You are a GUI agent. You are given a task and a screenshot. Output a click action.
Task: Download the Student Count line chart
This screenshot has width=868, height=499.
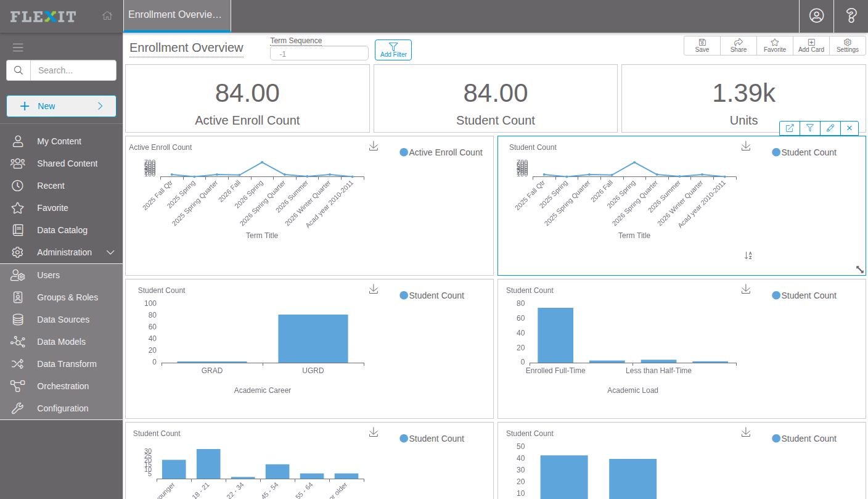click(746, 146)
